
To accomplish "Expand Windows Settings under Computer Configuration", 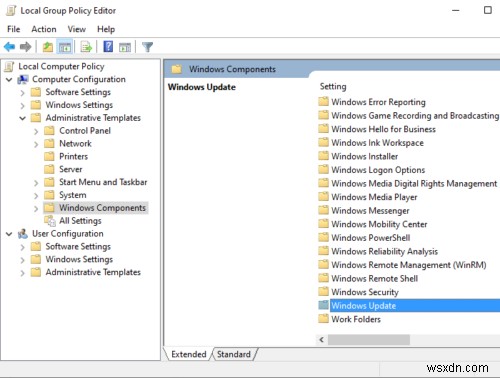I will pyautogui.click(x=22, y=106).
